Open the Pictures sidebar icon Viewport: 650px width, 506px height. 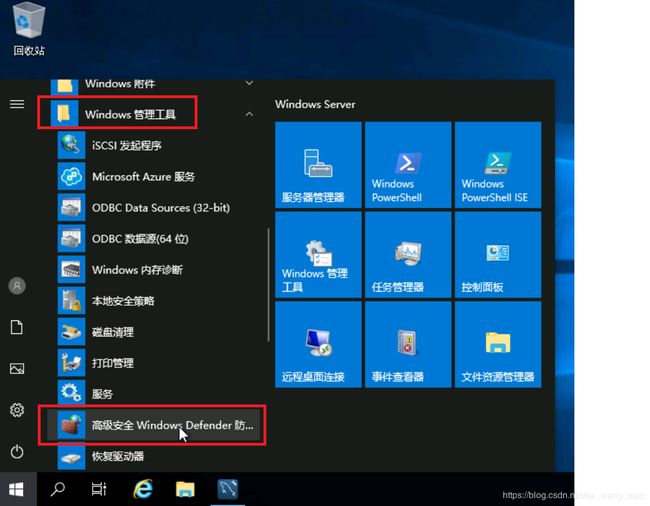pos(17,368)
